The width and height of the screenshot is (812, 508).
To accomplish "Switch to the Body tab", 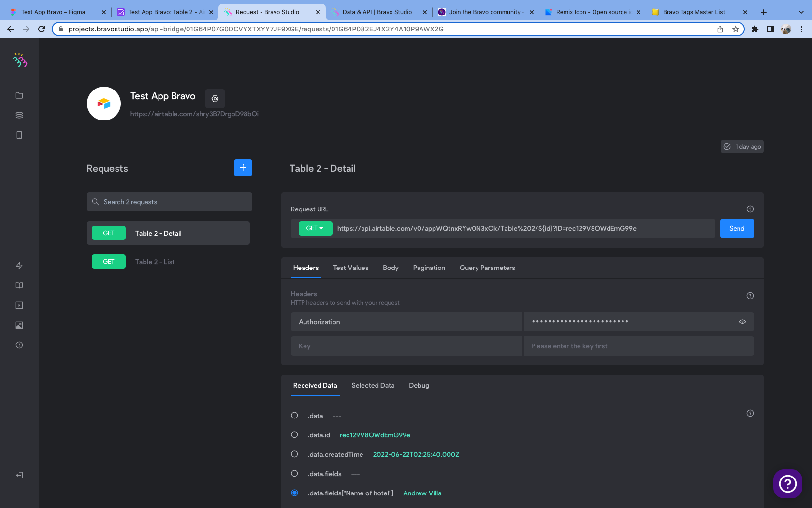I will 391,268.
